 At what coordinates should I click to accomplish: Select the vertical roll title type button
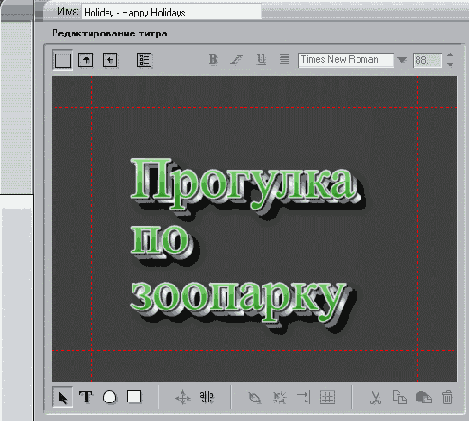click(x=86, y=60)
